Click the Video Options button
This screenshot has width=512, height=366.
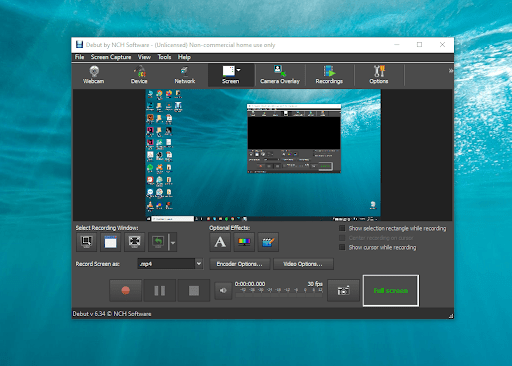pyautogui.click(x=303, y=264)
